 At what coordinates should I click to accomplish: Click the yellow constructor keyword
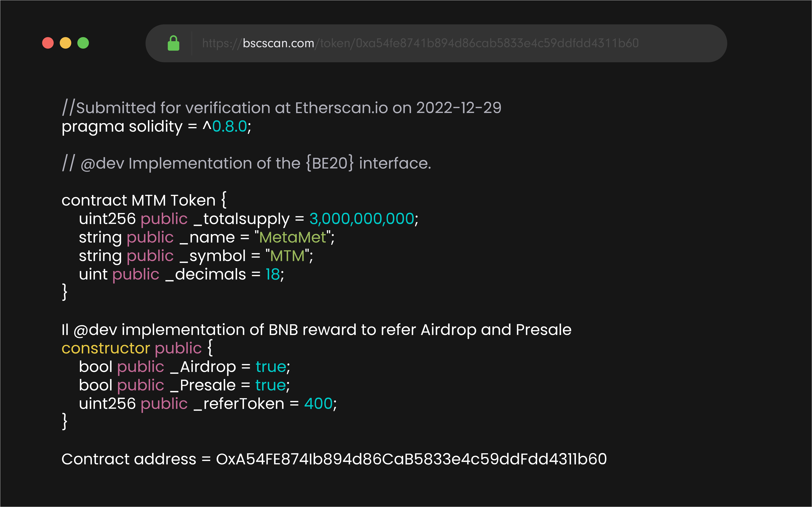(x=105, y=348)
